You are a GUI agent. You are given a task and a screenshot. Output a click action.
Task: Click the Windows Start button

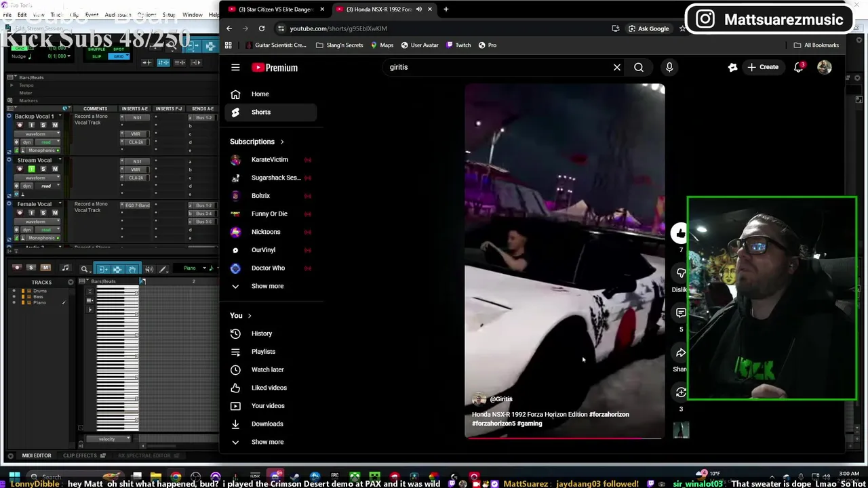pos(14,477)
